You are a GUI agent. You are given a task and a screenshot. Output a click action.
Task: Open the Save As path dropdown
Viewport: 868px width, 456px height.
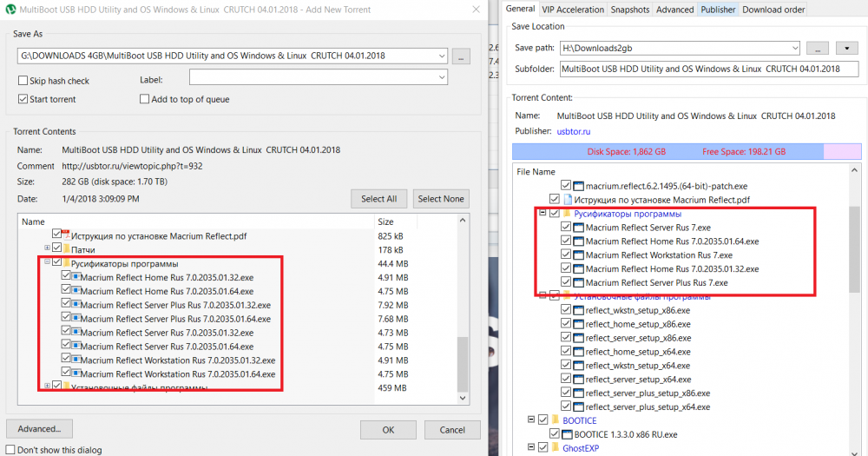pos(442,56)
